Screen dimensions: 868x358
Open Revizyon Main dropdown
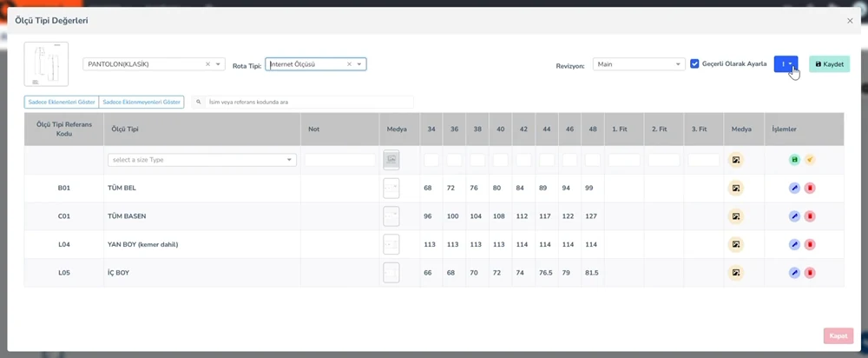[640, 64]
